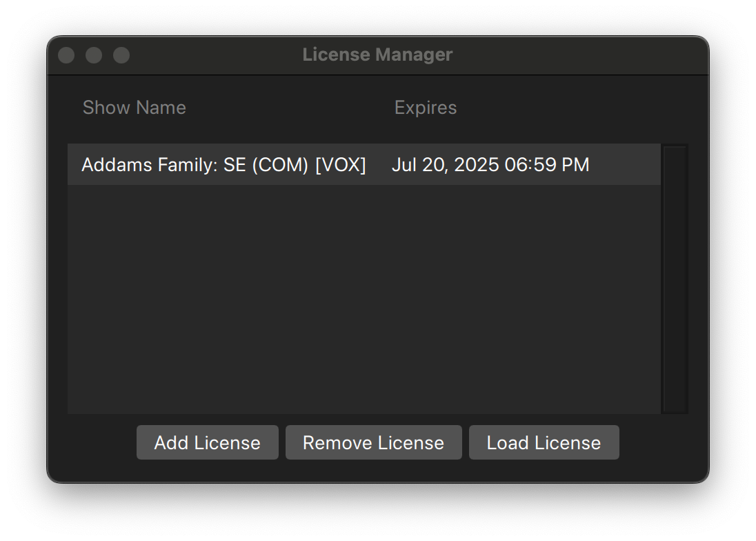Select the Addams Family: SE (COM) [VOX] row
This screenshot has height=541, width=756.
pos(364,164)
